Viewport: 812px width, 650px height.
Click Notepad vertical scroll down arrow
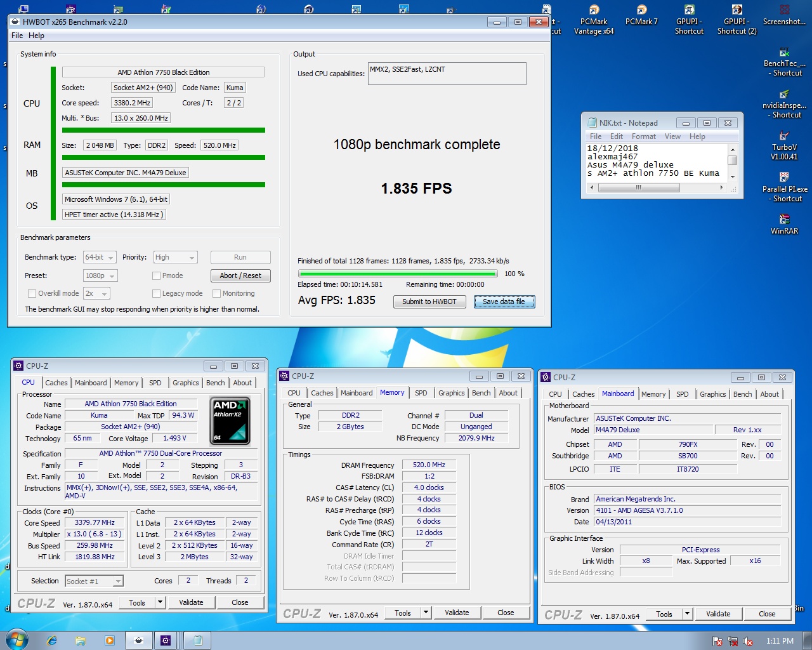732,177
